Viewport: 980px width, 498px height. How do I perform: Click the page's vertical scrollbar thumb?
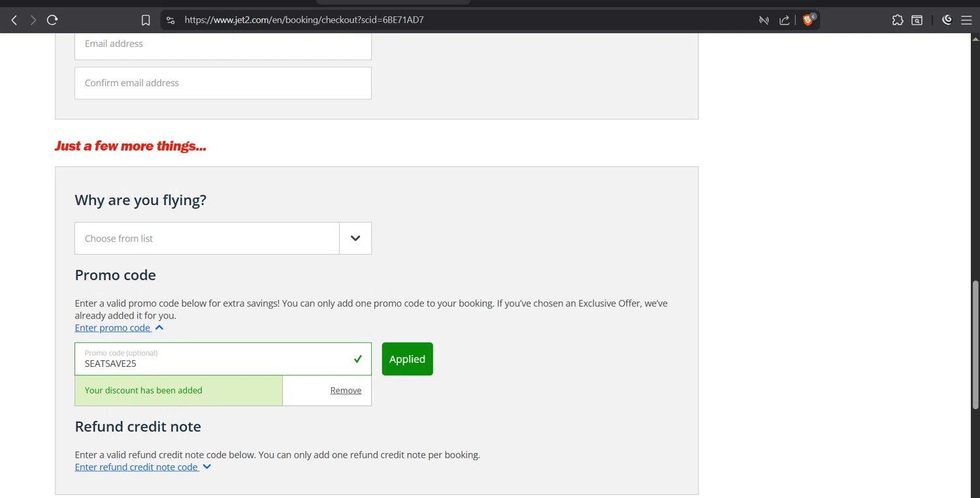point(975,345)
